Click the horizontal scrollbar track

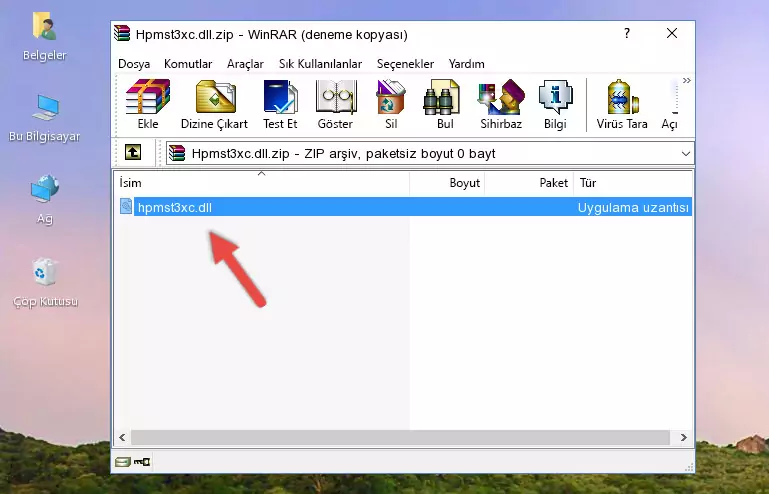[400, 437]
